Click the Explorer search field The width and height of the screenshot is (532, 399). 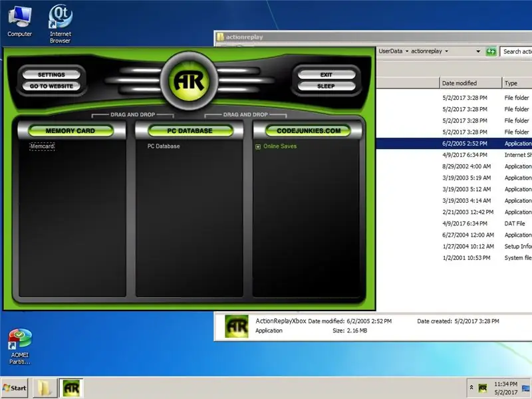pyautogui.click(x=516, y=52)
